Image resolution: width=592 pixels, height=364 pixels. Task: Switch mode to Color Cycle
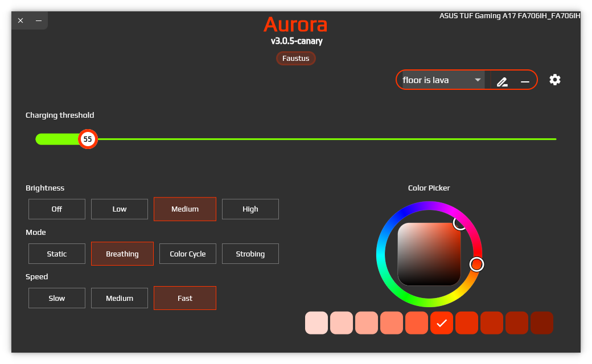coord(188,254)
